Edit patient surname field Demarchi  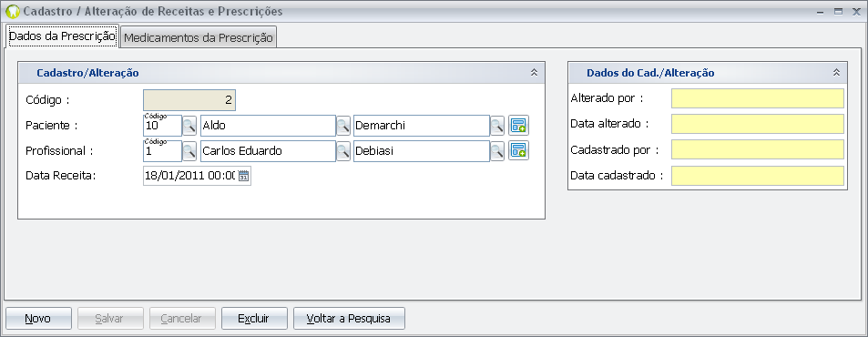[x=422, y=126]
